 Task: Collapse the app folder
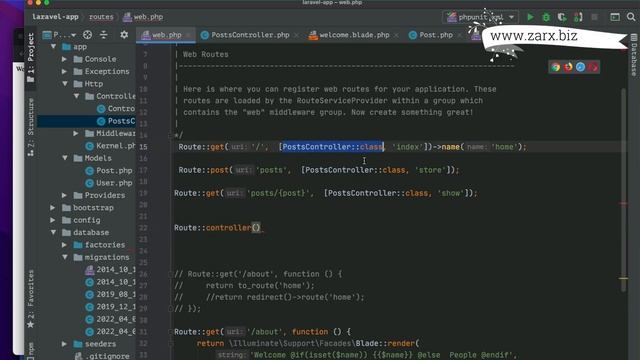(x=53, y=47)
